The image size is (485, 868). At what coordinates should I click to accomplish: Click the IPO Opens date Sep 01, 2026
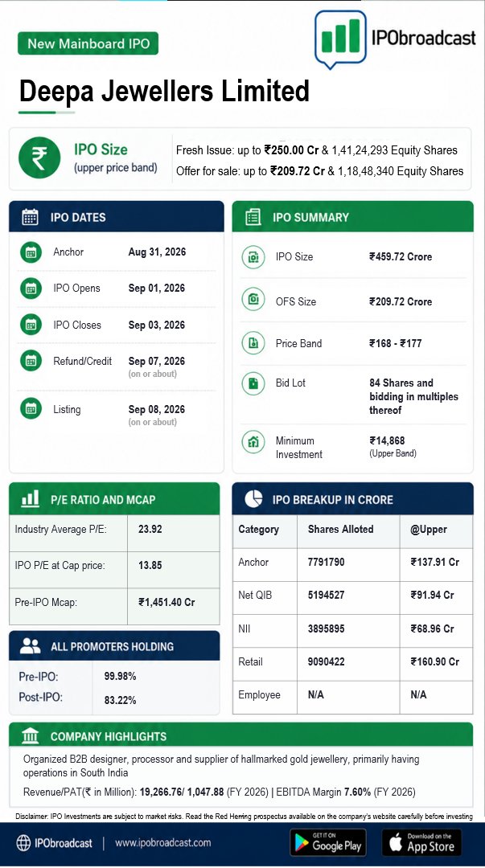click(x=157, y=288)
